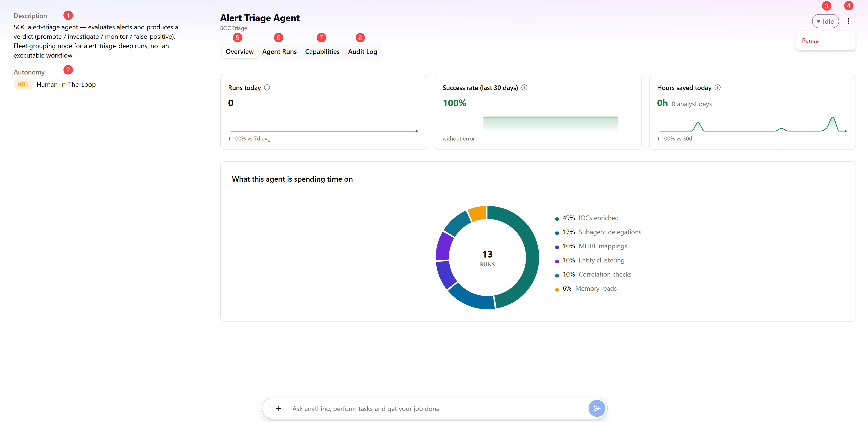Click the orange Memory reads donut segment
868x422 pixels.
[x=477, y=213]
